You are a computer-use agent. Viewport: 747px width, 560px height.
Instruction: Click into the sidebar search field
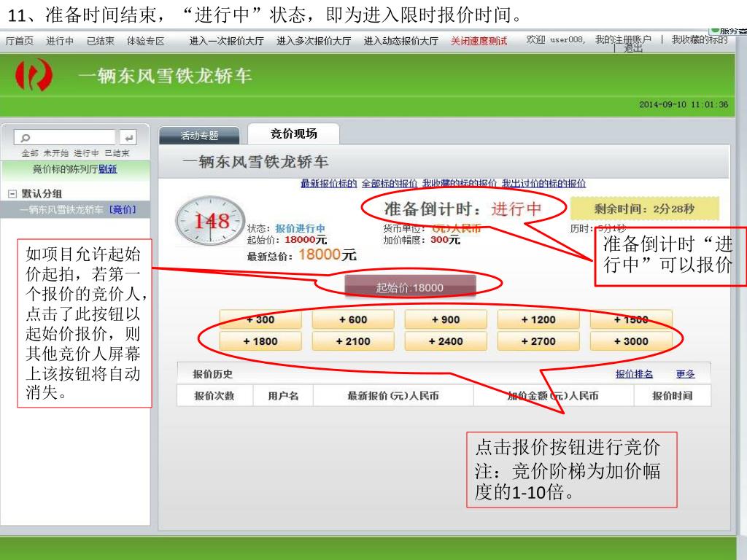(65, 138)
